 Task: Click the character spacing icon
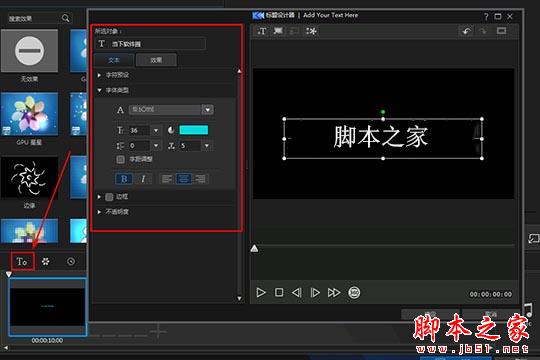pos(171,146)
